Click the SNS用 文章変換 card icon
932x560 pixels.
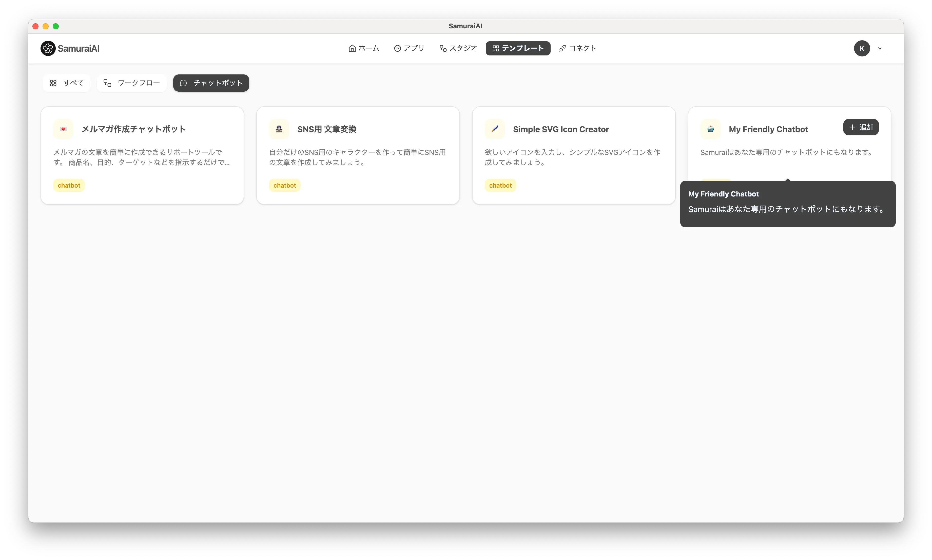279,129
